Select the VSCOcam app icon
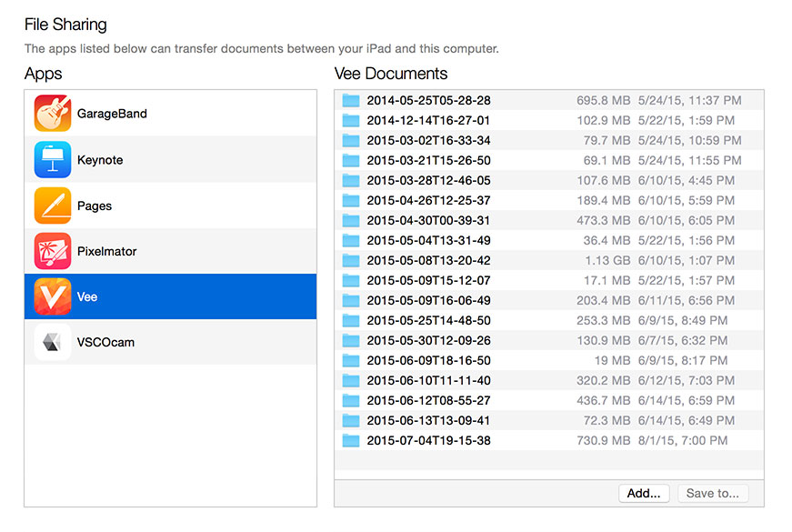Screen dimensions: 792x532 pyautogui.click(x=53, y=342)
